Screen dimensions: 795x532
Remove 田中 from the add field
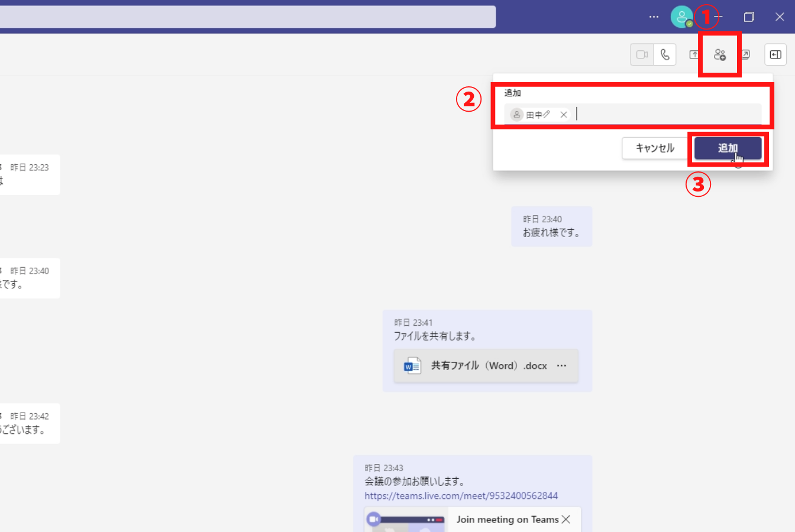pyautogui.click(x=564, y=115)
